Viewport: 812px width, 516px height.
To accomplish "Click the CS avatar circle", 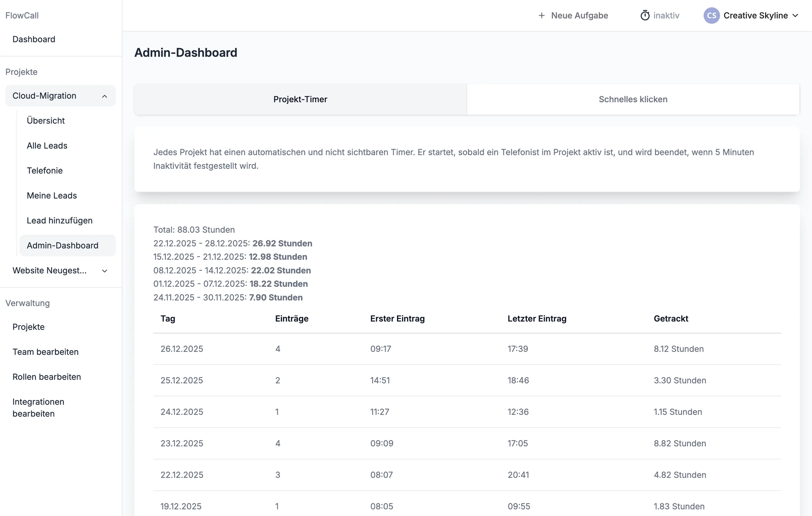I will click(x=712, y=15).
